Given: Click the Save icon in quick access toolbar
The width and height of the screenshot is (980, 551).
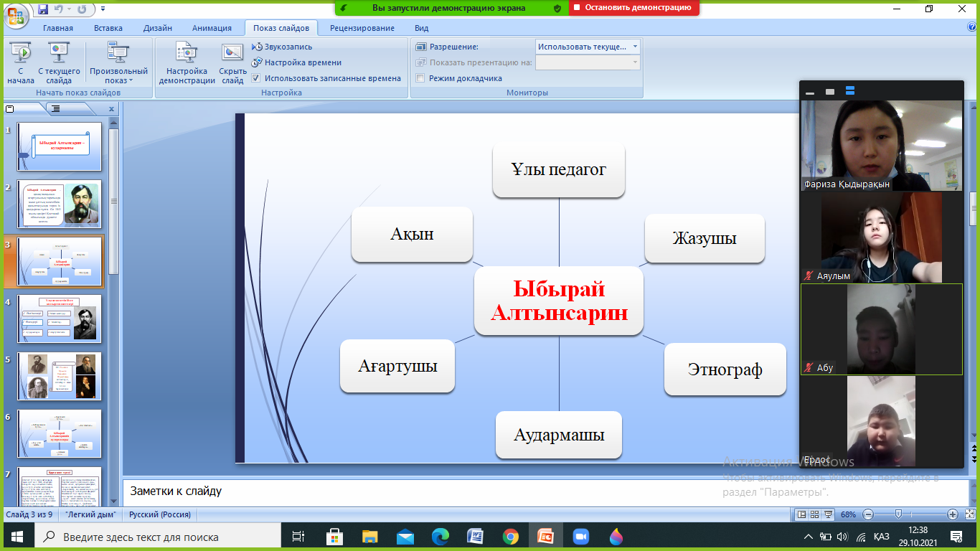Looking at the screenshot, I should pyautogui.click(x=43, y=9).
